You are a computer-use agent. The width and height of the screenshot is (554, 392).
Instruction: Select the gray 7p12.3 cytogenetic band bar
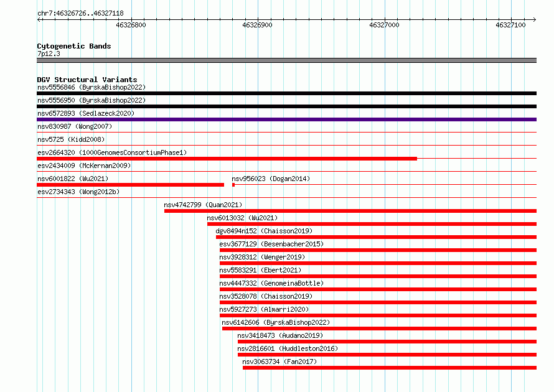pyautogui.click(x=286, y=60)
